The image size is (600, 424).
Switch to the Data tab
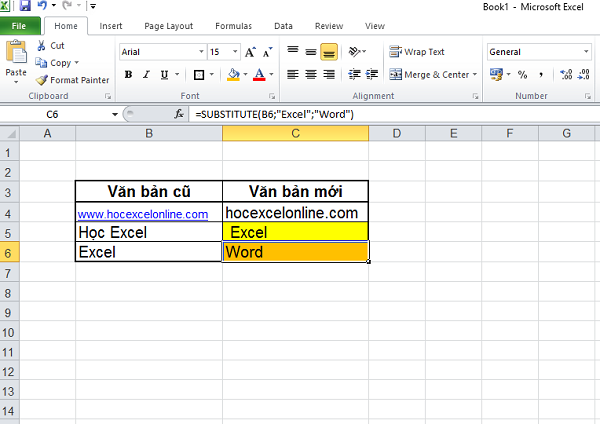283,26
